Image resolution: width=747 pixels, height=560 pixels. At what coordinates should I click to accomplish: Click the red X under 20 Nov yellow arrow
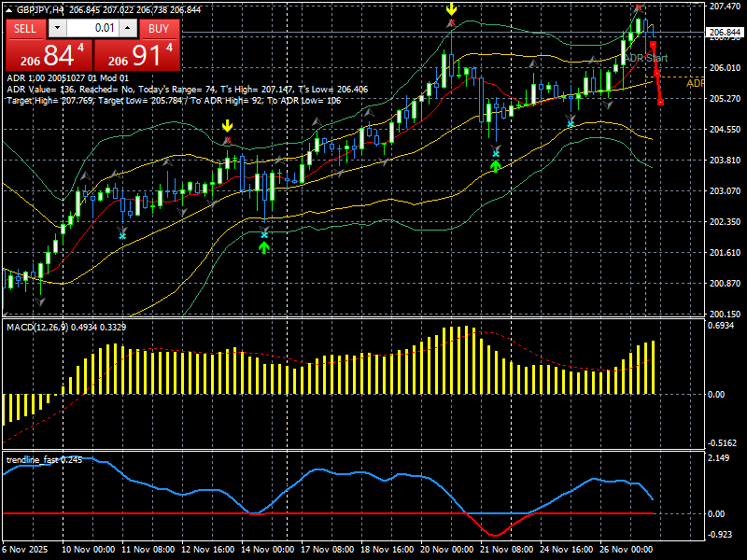coord(451,22)
